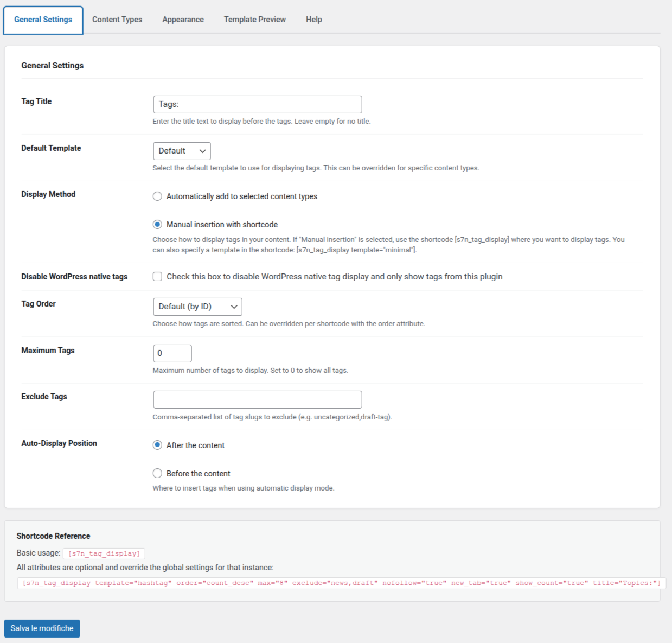Choose Manual insertion with shortcode radio
Image resolution: width=672 pixels, height=643 pixels.
tap(157, 225)
